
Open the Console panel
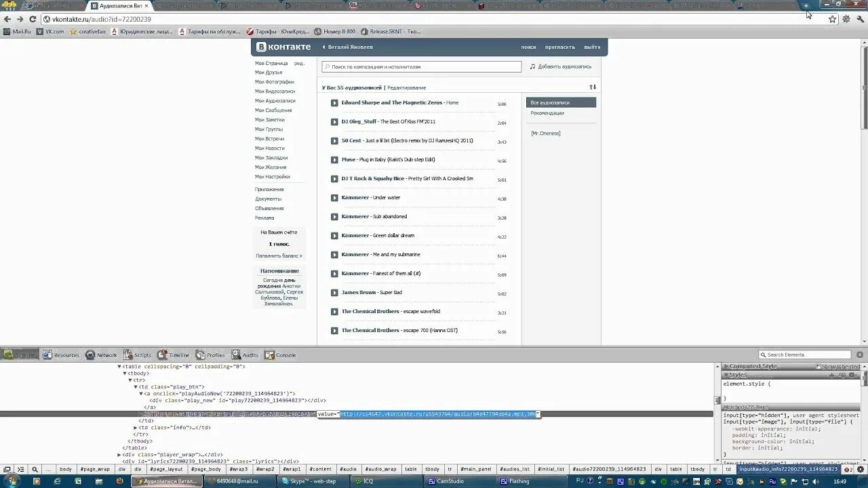pos(280,354)
